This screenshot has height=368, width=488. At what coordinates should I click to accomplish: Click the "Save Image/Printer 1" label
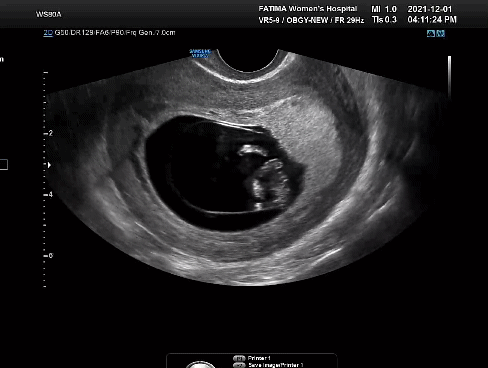point(276,365)
